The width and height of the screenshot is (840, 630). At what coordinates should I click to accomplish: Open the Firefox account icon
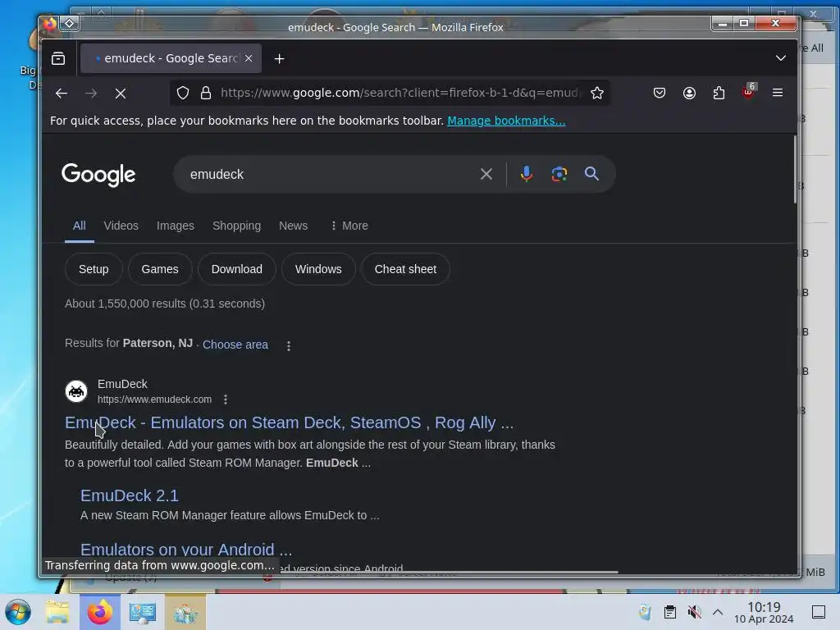pos(689,93)
